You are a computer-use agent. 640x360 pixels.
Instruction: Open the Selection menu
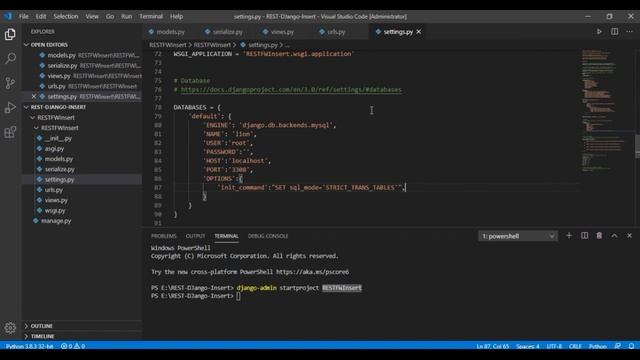[66, 16]
